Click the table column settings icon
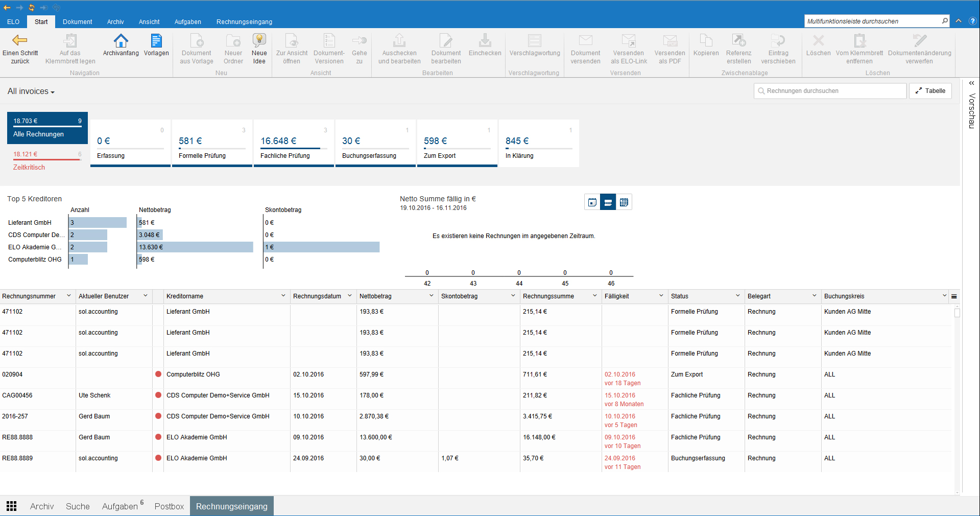This screenshot has width=980, height=516. [x=954, y=296]
